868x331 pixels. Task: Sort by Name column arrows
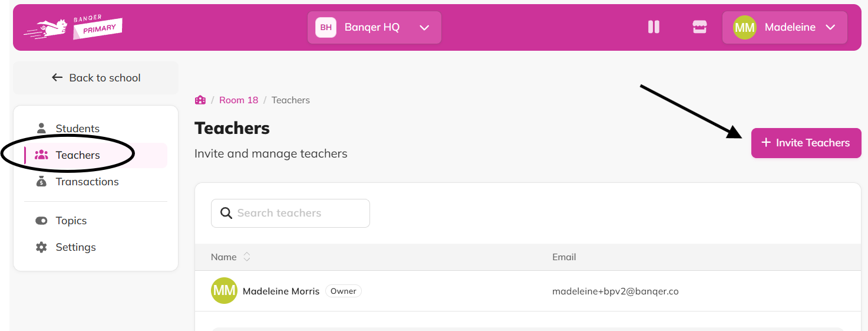(247, 257)
